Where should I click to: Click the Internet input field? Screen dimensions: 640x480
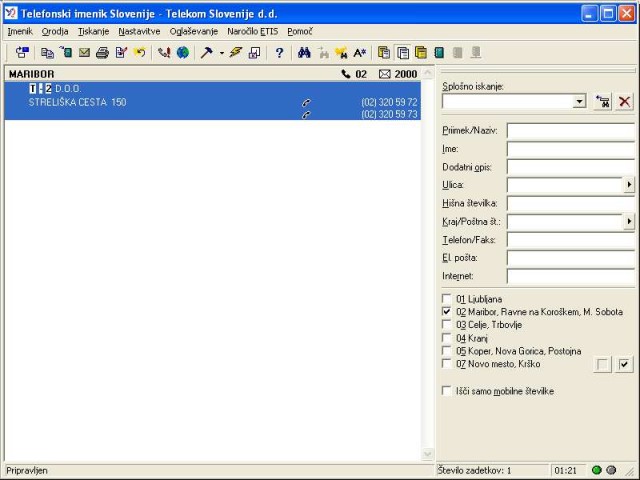(x=571, y=276)
